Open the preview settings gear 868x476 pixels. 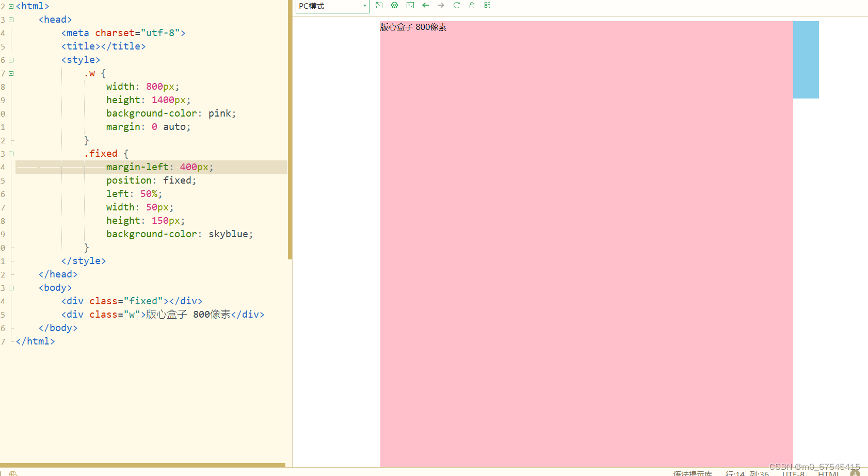point(395,5)
